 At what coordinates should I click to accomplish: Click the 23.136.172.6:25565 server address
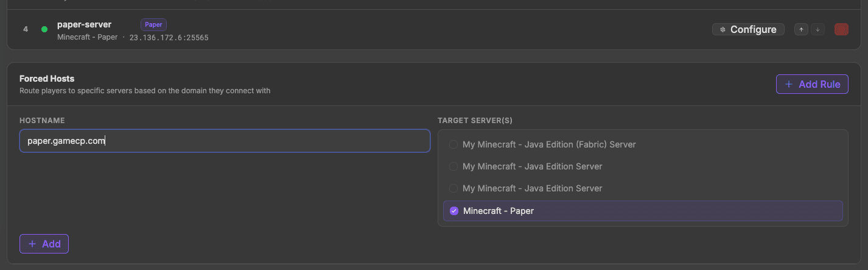(169, 38)
